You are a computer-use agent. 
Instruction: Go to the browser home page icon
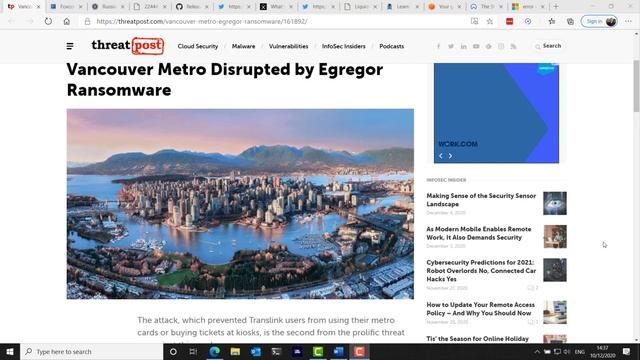click(67, 21)
